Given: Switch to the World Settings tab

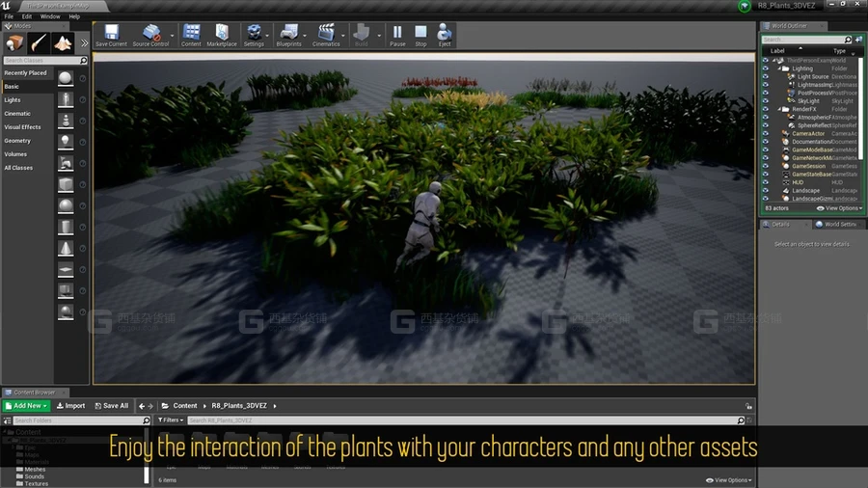Looking at the screenshot, I should 837,224.
